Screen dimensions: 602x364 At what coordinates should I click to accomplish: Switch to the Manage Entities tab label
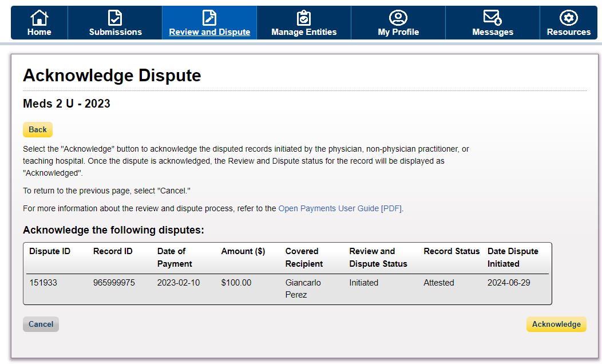304,32
